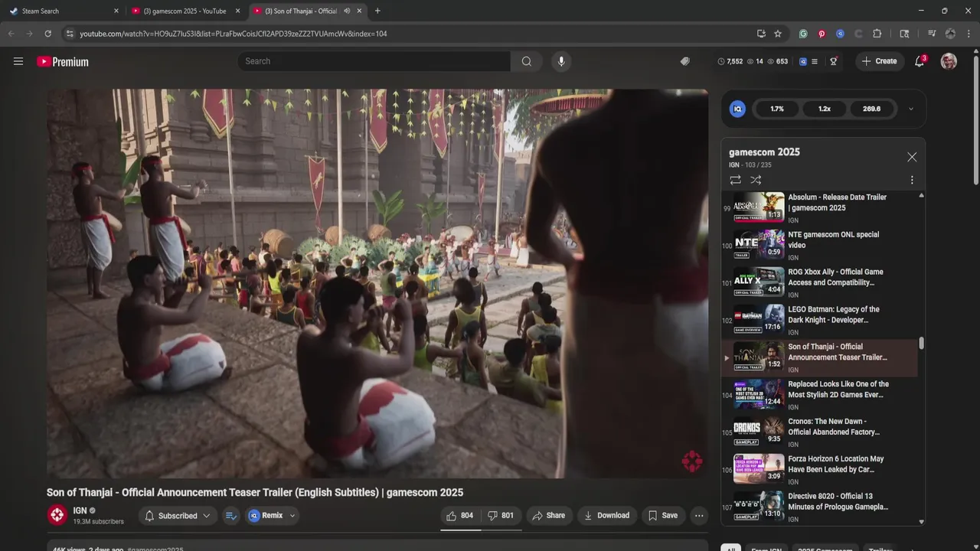This screenshot has width=980, height=551.
Task: Close the Steam Search tab
Action: 116,11
